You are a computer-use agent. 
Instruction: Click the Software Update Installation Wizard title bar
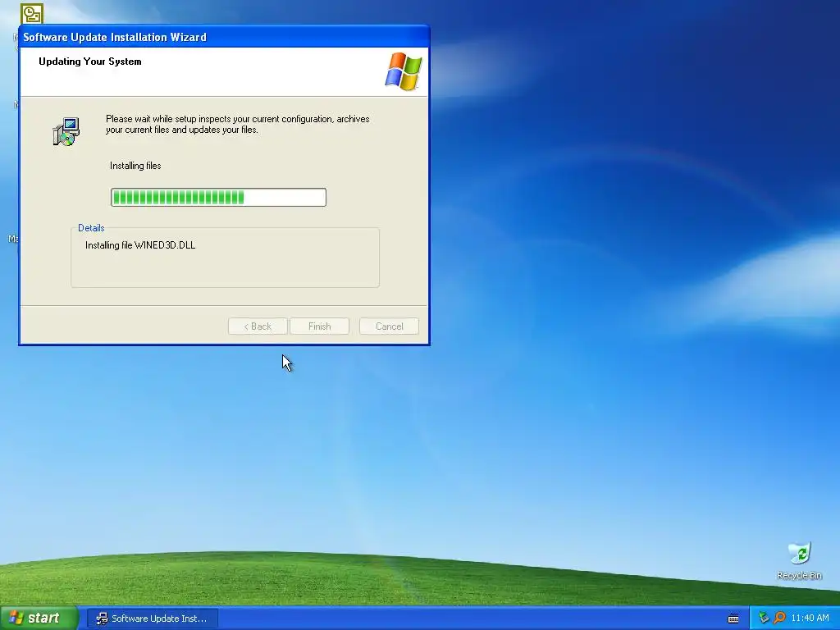coord(224,37)
